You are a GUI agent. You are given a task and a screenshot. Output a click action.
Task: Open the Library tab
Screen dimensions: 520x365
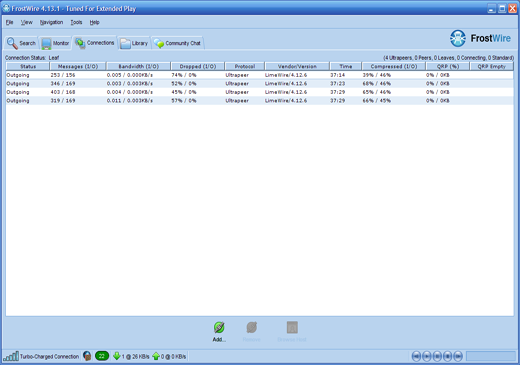click(134, 43)
